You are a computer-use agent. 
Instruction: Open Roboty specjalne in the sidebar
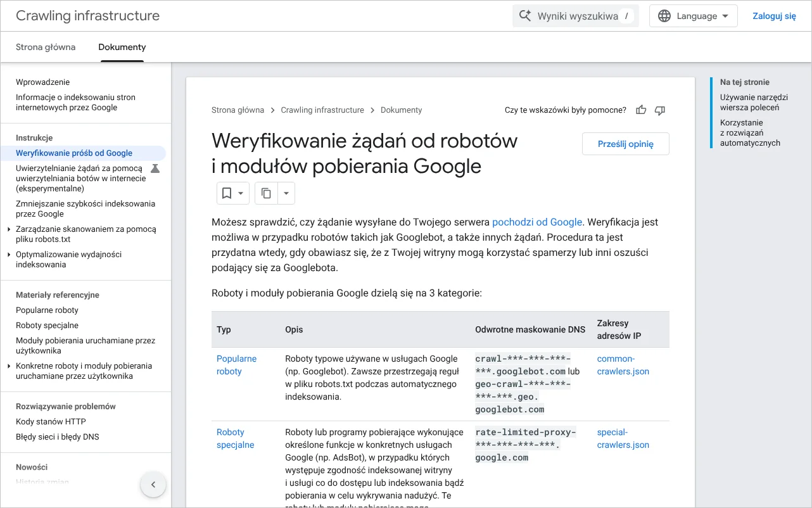click(48, 326)
